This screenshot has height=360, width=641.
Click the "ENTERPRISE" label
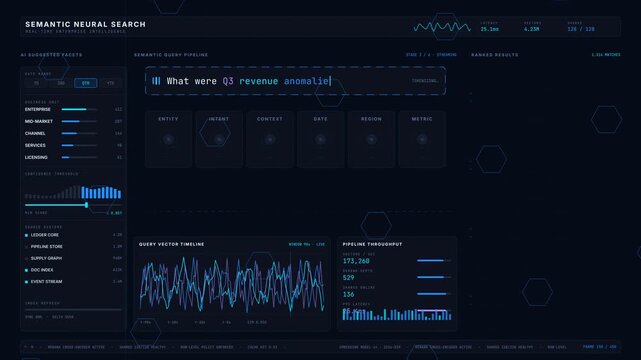38,110
